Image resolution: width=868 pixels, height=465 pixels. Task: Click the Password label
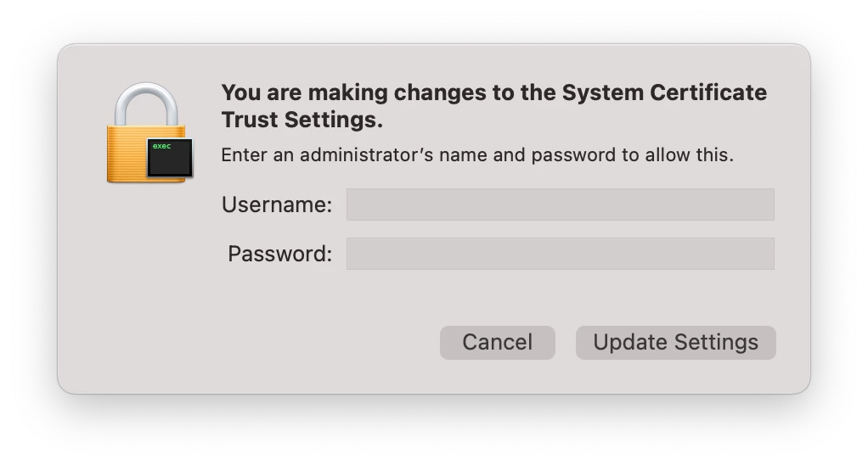point(279,254)
